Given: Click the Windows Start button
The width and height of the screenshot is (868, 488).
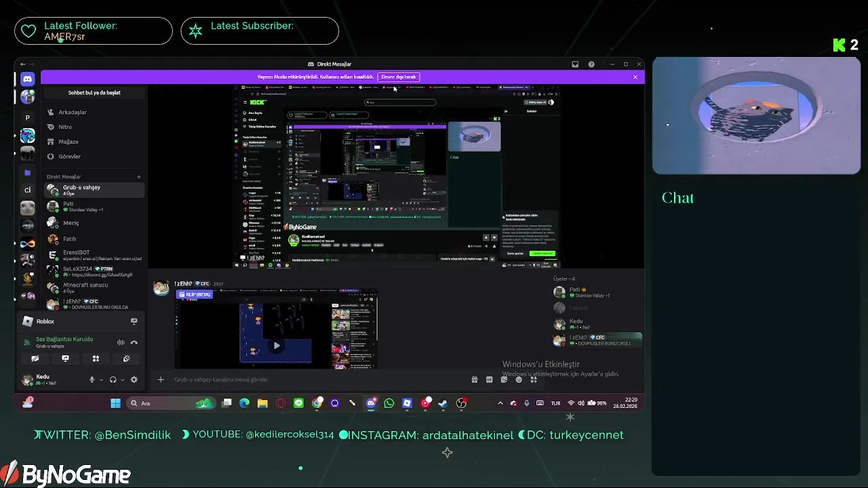Looking at the screenshot, I should tap(115, 403).
